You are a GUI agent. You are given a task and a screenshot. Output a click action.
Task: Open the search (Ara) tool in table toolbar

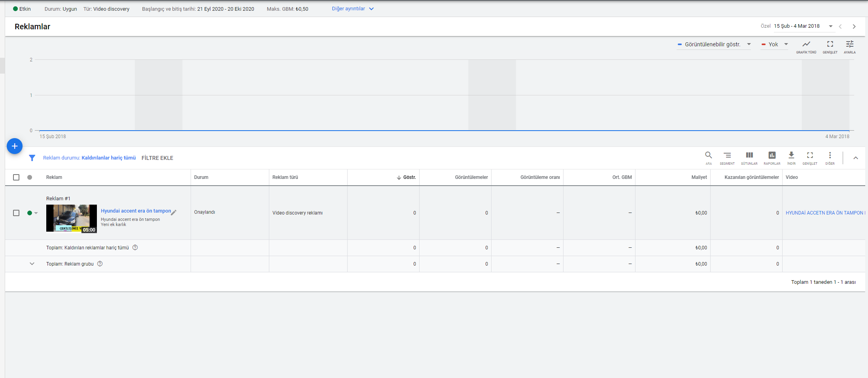coord(708,157)
